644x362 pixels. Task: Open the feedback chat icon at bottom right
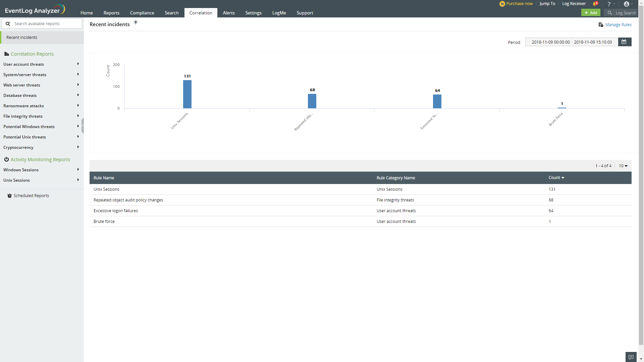click(x=631, y=357)
